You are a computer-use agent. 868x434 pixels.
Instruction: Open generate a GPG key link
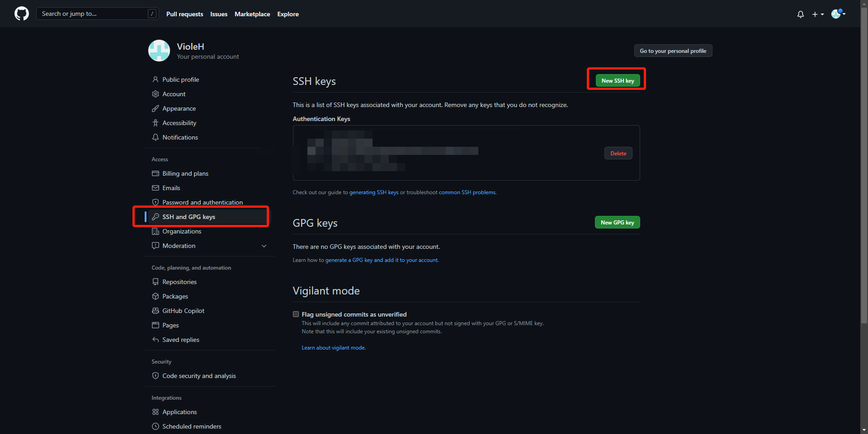pos(382,260)
